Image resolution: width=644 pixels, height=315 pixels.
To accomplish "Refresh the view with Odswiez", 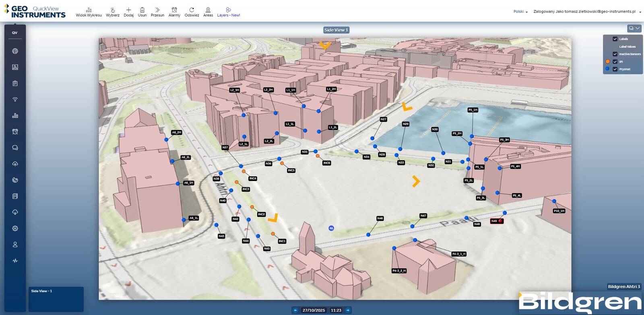I will point(192,12).
